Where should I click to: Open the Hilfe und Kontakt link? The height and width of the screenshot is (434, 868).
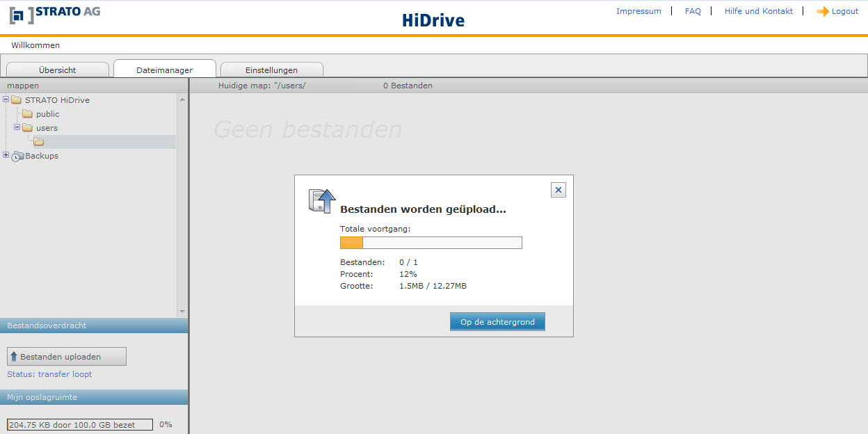pyautogui.click(x=758, y=11)
